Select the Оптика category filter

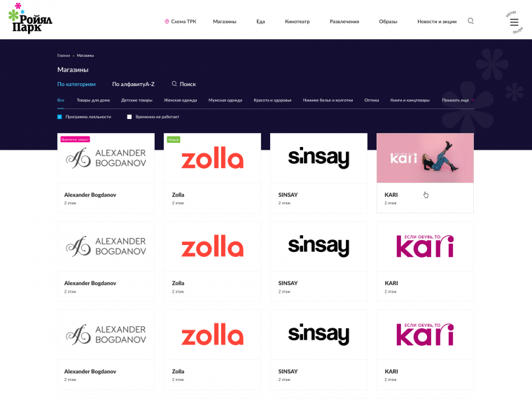[x=372, y=100]
